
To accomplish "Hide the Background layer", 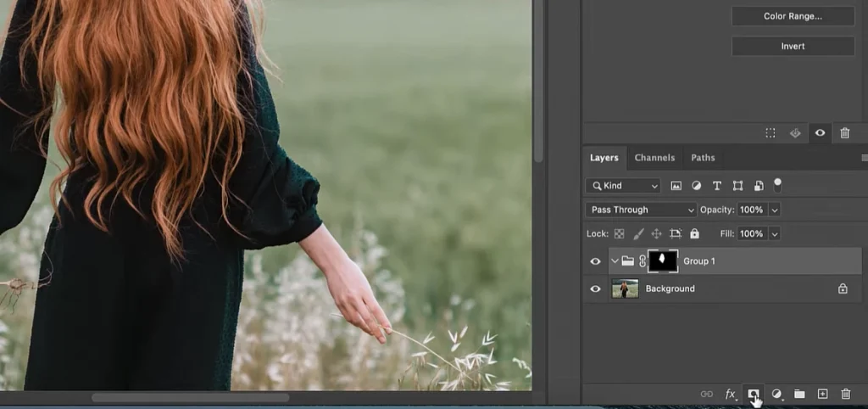I will (x=595, y=289).
